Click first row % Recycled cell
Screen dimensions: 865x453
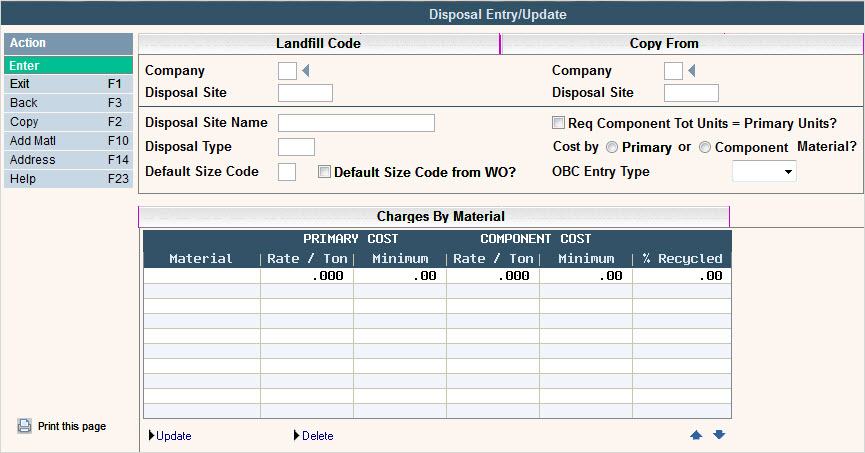click(x=682, y=276)
